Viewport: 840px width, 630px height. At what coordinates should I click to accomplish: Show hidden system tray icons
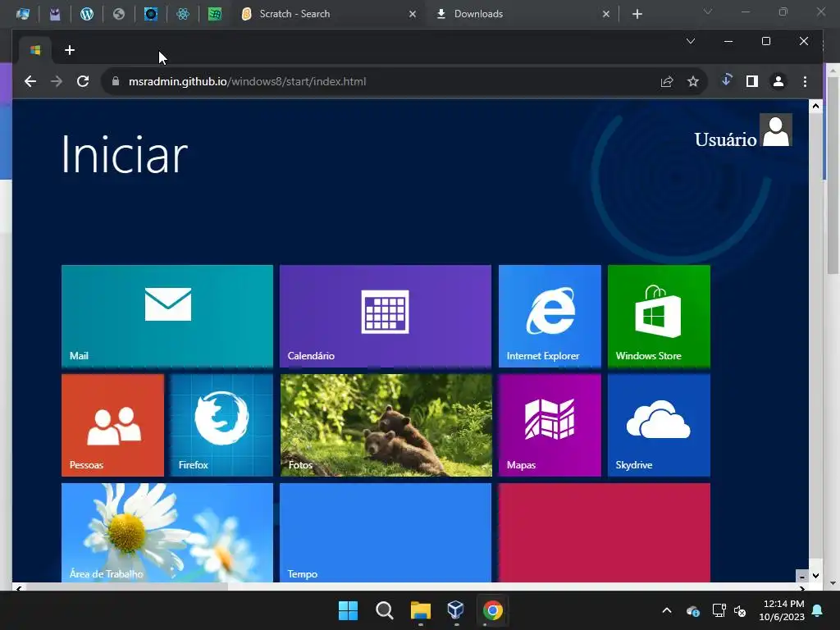tap(667, 610)
